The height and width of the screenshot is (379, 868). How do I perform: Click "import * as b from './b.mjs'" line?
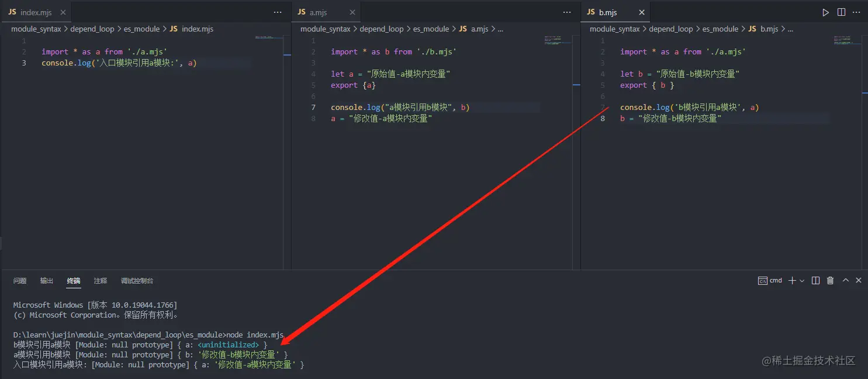pos(393,51)
